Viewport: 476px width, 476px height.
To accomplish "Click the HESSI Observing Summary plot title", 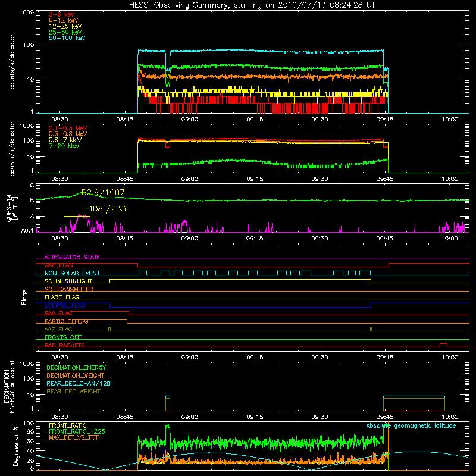I will pos(252,5).
